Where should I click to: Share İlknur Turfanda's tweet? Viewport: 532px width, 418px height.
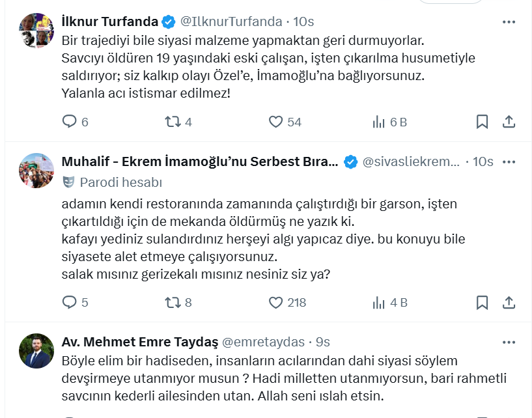[509, 122]
